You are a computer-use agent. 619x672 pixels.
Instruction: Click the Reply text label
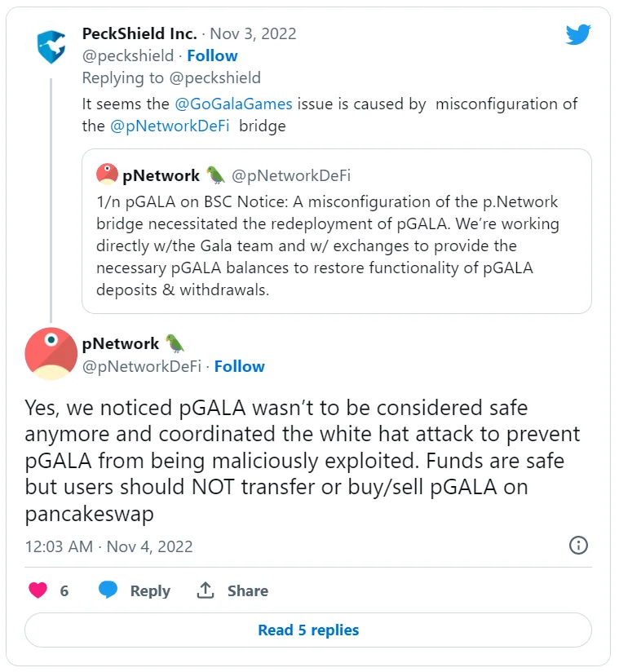(x=150, y=591)
